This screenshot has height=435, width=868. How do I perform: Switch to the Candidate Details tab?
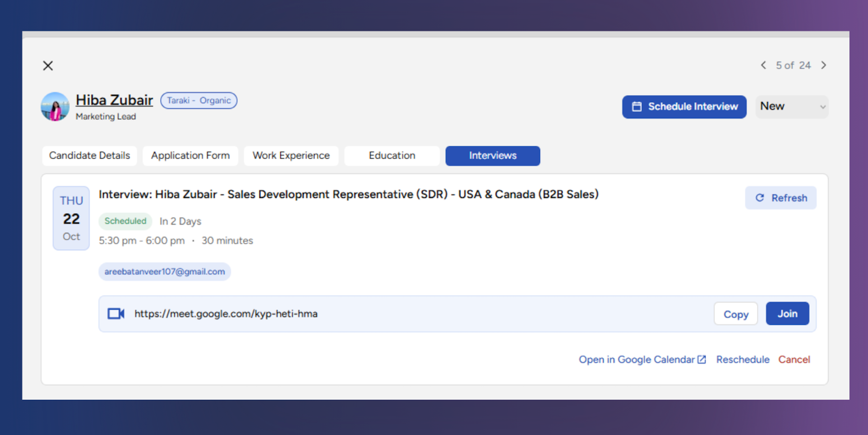pyautogui.click(x=89, y=156)
